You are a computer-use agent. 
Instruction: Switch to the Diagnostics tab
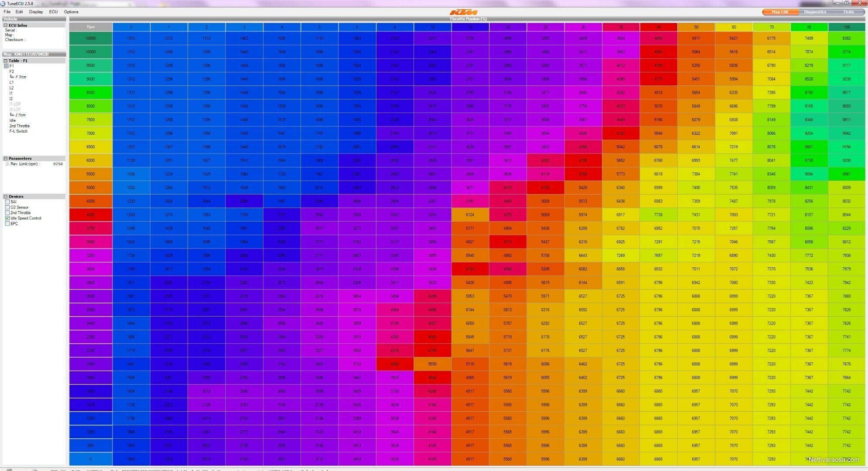[x=815, y=12]
